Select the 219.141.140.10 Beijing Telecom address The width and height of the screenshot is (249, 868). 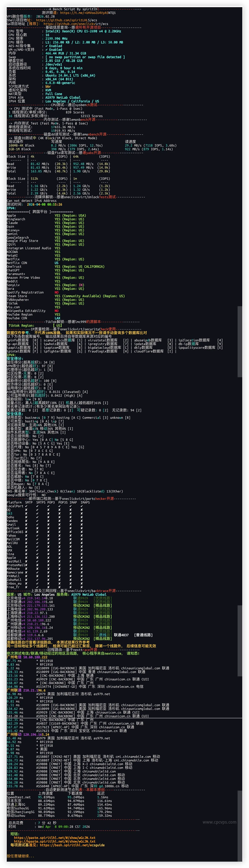coord(40,598)
